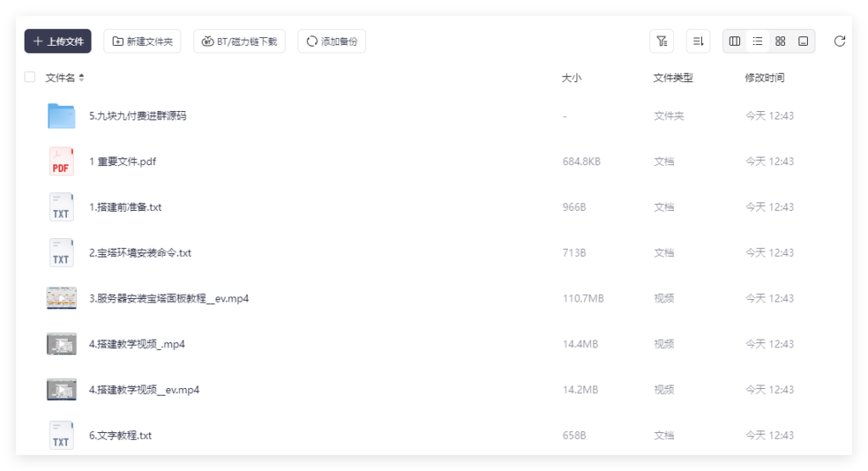
Task: Open thumbnail of 4.搭建教学视频__ev.mp4
Action: tap(61, 390)
